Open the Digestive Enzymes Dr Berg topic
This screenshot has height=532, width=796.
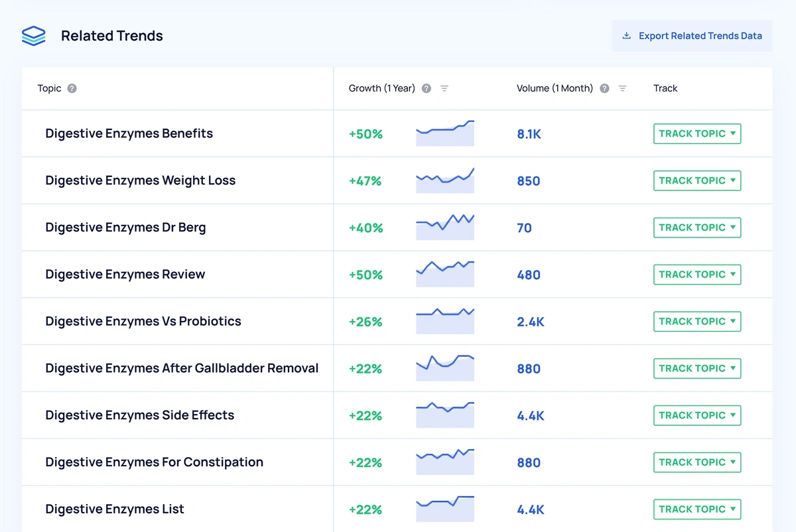[x=125, y=228]
